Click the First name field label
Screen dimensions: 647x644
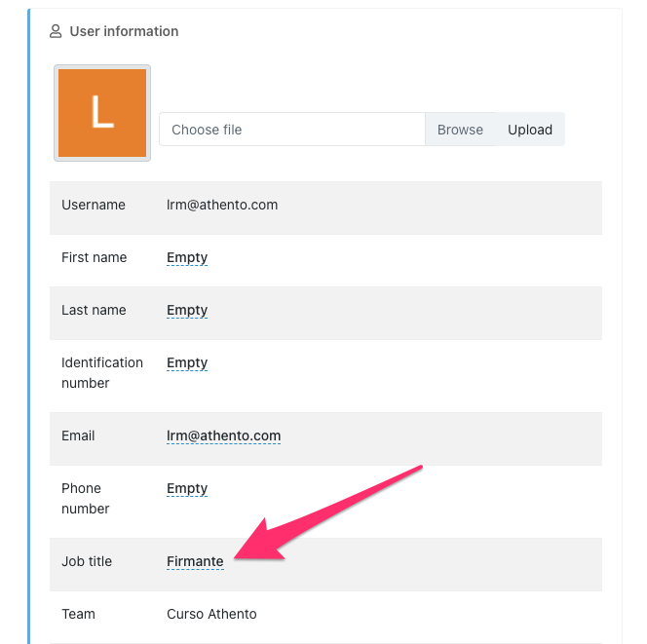pos(95,258)
